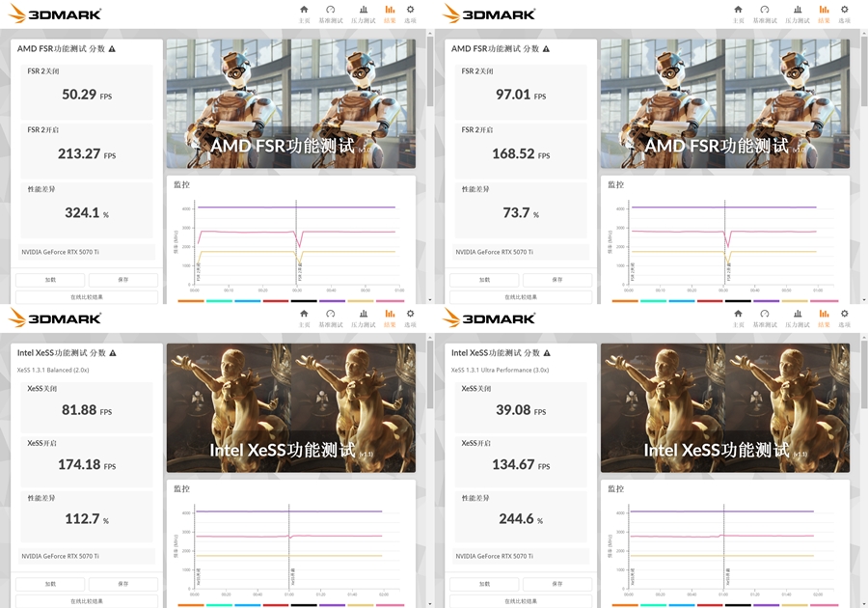Select the '134.67 FPS' XeSS on score
The height and width of the screenshot is (608, 868).
pos(521,464)
